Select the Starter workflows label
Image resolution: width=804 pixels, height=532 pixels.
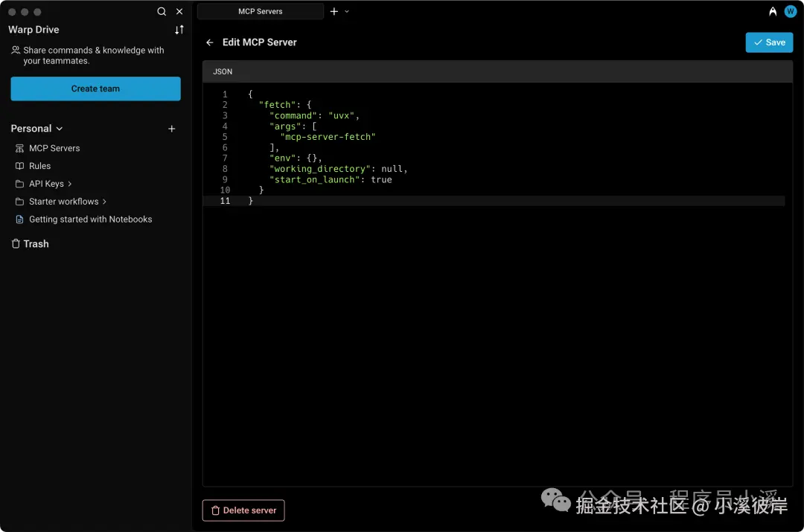[63, 202]
